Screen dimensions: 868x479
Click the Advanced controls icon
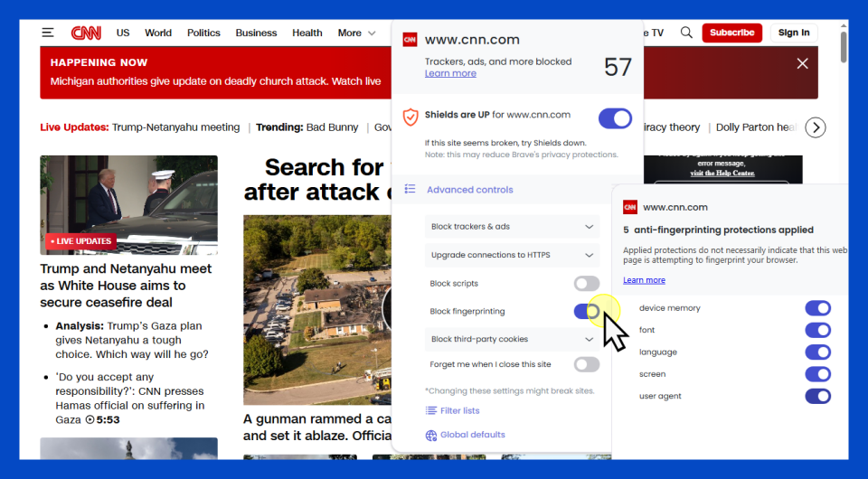[x=410, y=190]
